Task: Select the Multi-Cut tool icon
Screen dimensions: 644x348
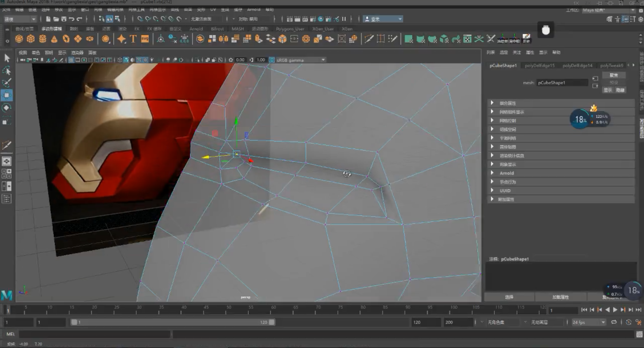Action: coord(369,39)
